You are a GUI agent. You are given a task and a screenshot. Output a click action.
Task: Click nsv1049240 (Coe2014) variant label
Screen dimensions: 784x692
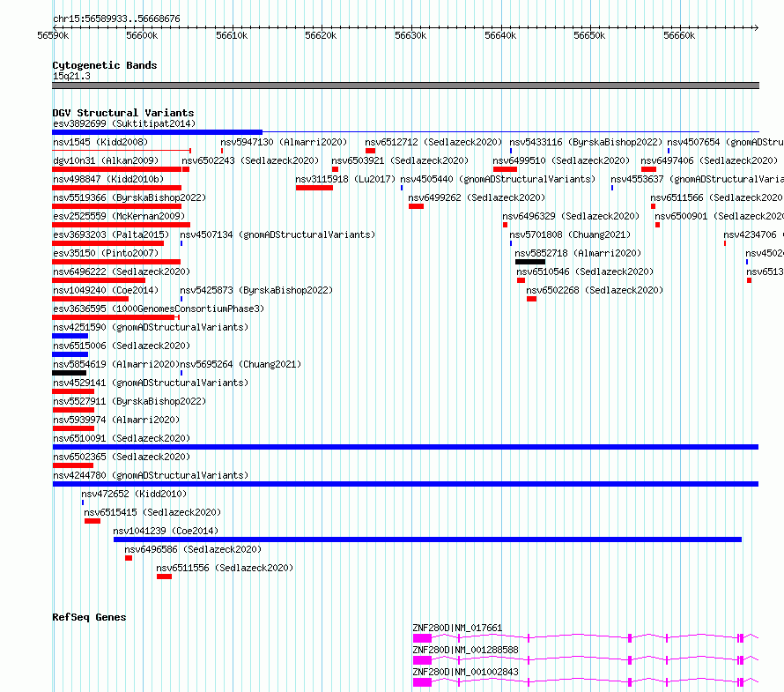pos(106,290)
